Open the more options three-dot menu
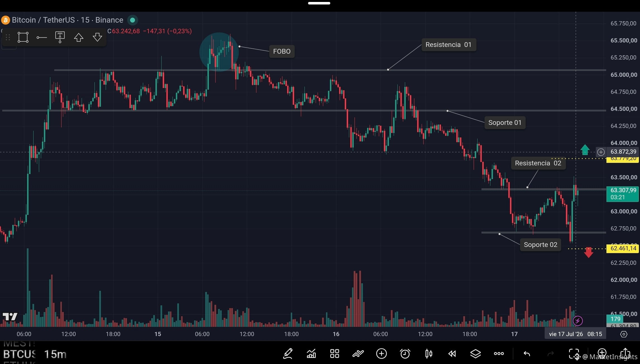The height and width of the screenshot is (364, 640). pos(499,354)
